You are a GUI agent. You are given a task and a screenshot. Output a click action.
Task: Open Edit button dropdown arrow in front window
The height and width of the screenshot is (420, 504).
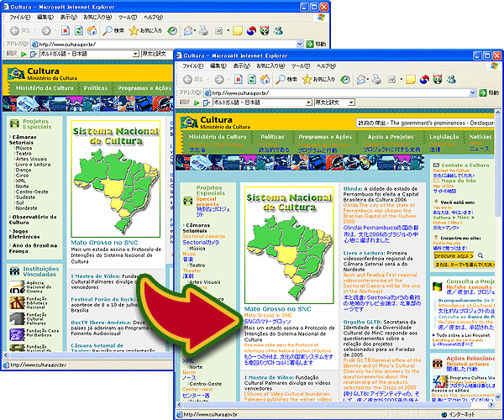click(x=401, y=79)
